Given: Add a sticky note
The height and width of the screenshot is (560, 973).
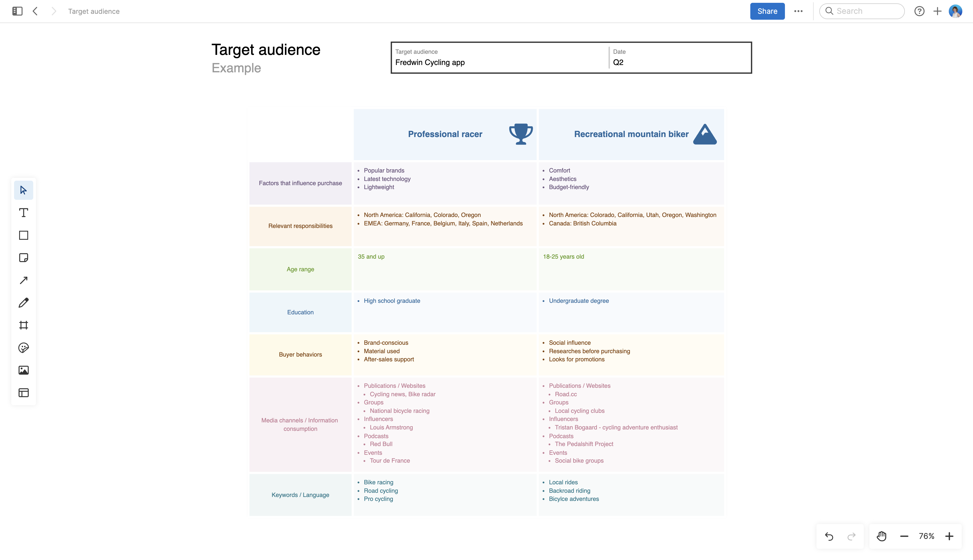Looking at the screenshot, I should (x=23, y=258).
